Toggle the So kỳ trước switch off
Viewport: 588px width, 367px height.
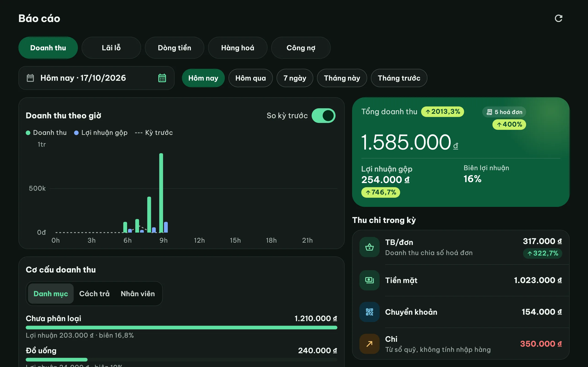coord(323,116)
